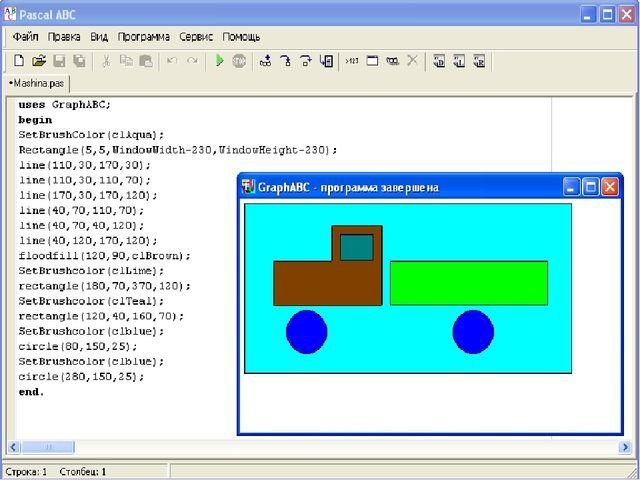
Task: Expand the Вид menu
Action: [99, 36]
